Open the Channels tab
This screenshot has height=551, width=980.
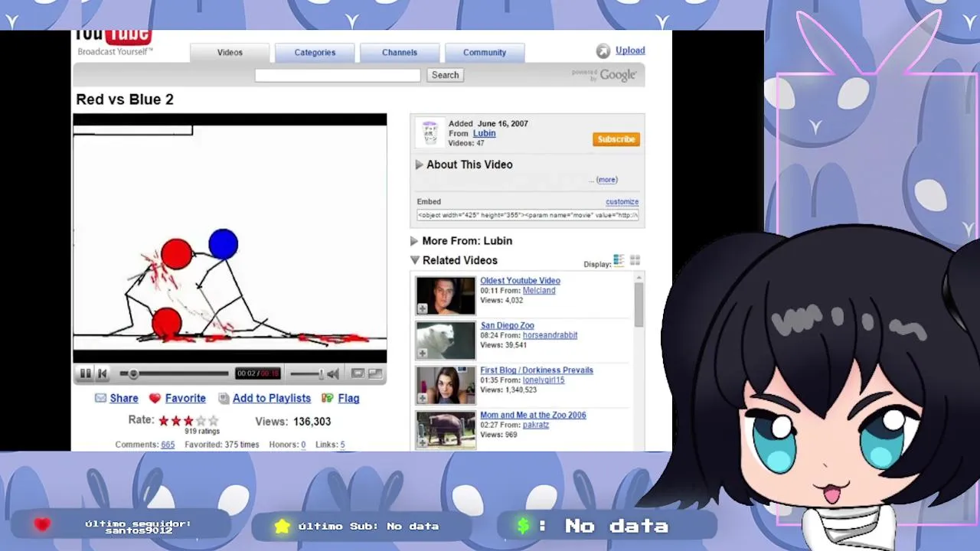pyautogui.click(x=400, y=53)
